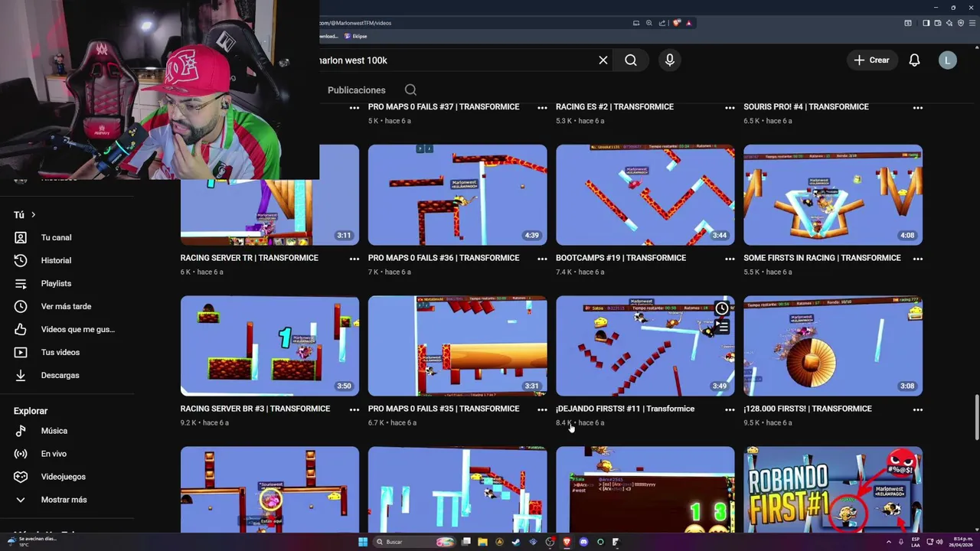
Task: Open Ver más tarde list
Action: 66,306
